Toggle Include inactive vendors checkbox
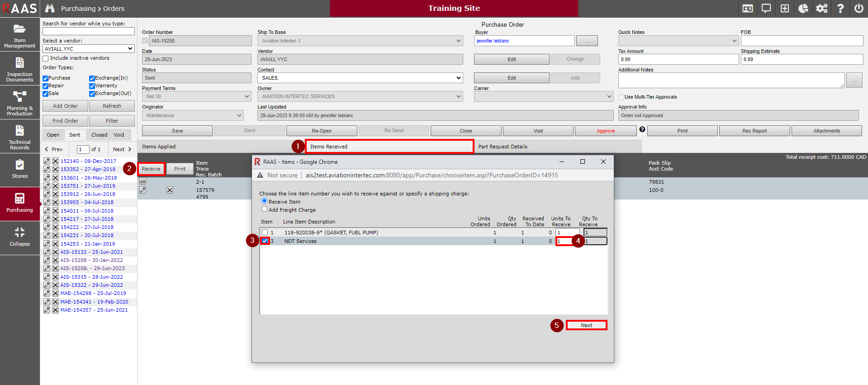868x385 pixels. tap(46, 58)
